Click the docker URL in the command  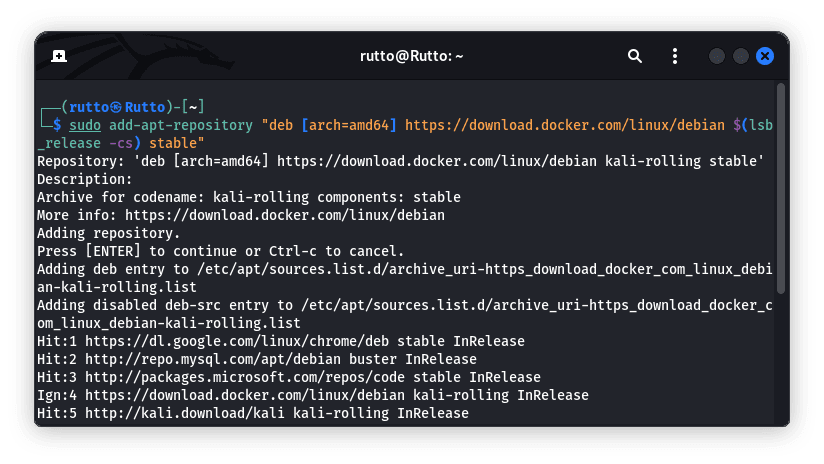[565, 125]
